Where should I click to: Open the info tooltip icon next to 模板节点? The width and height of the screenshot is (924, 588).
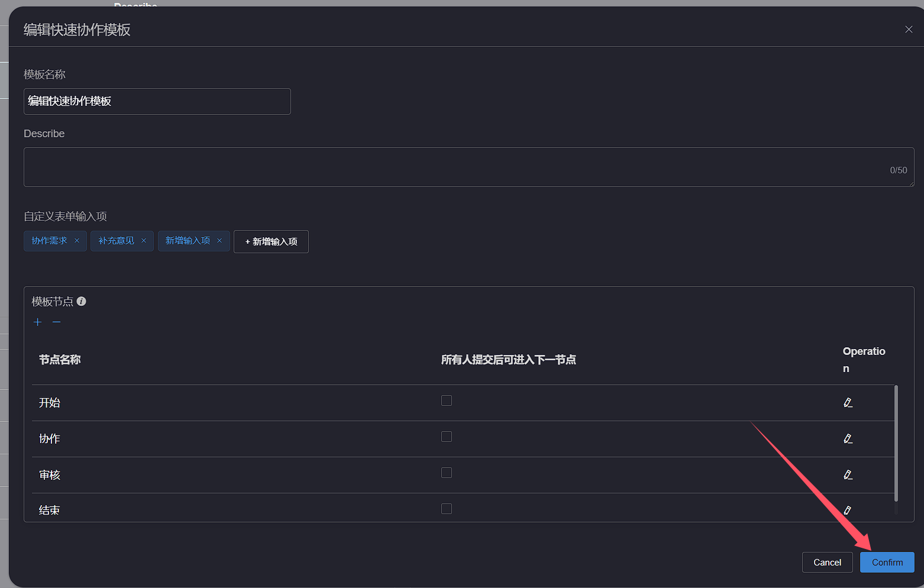pos(82,301)
